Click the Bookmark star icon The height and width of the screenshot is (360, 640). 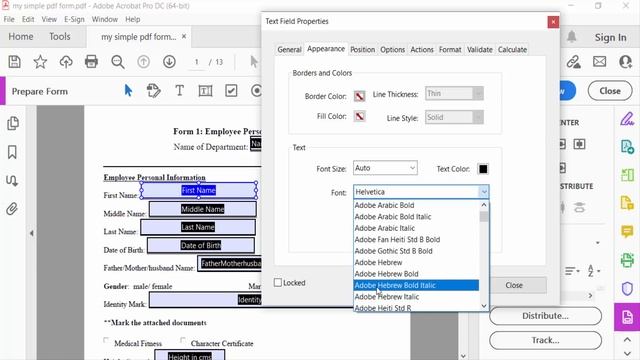coord(40,62)
